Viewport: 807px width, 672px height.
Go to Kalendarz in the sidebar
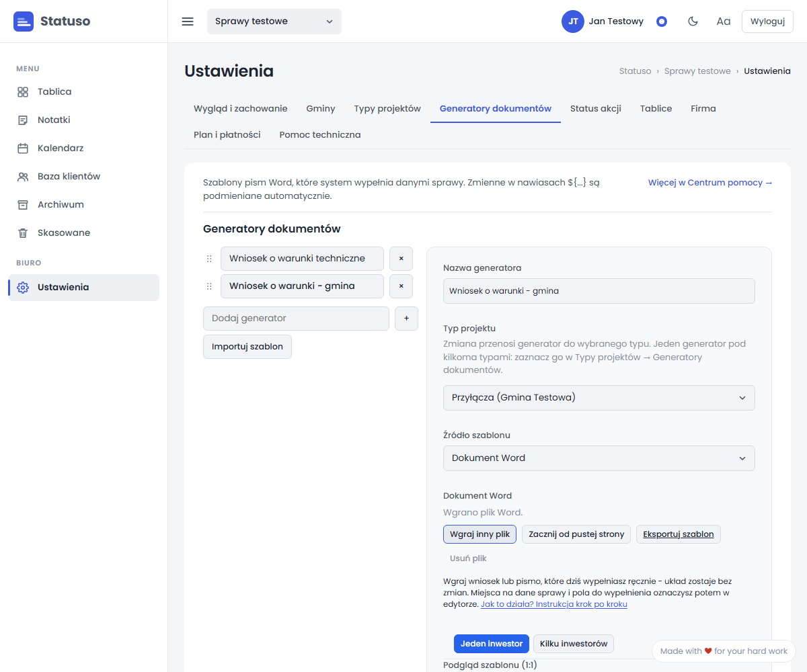(x=83, y=149)
